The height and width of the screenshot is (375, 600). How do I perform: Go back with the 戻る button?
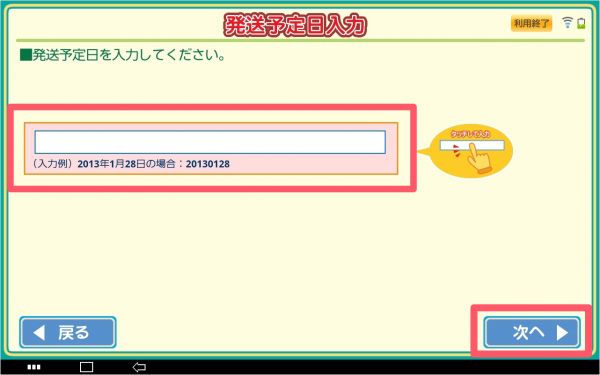click(x=68, y=333)
